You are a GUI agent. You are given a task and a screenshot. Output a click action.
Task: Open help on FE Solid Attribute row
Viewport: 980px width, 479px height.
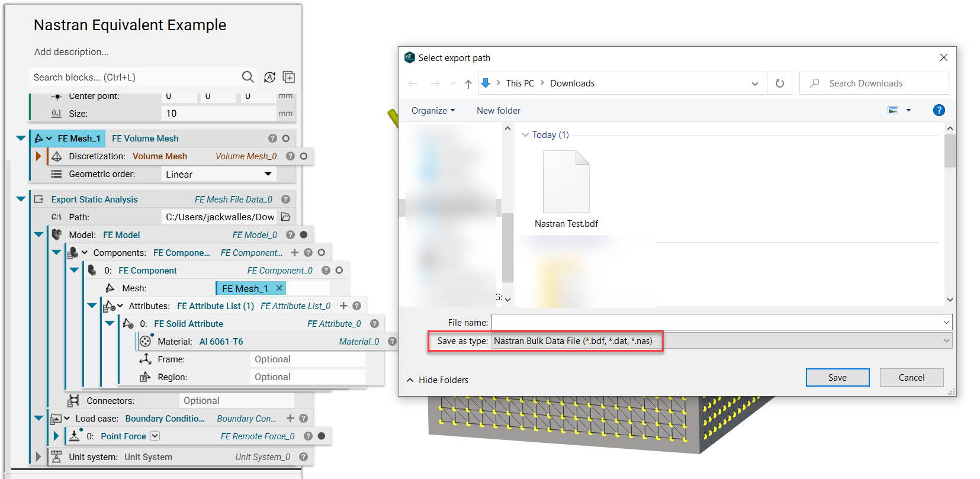point(374,323)
